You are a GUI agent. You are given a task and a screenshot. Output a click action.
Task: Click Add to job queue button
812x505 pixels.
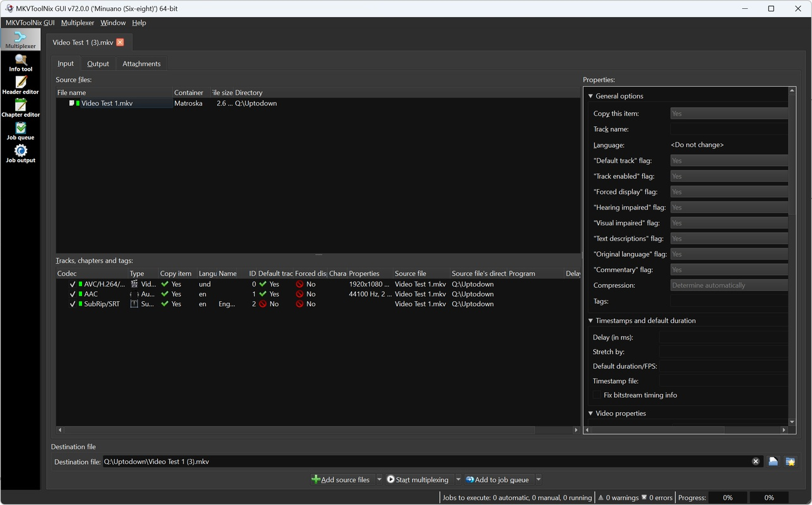point(497,479)
